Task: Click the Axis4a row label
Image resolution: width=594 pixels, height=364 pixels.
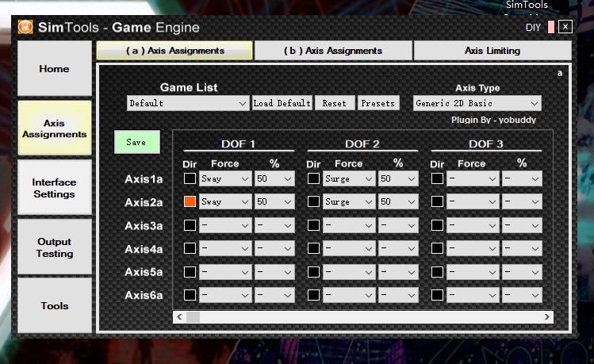Action: 144,249
